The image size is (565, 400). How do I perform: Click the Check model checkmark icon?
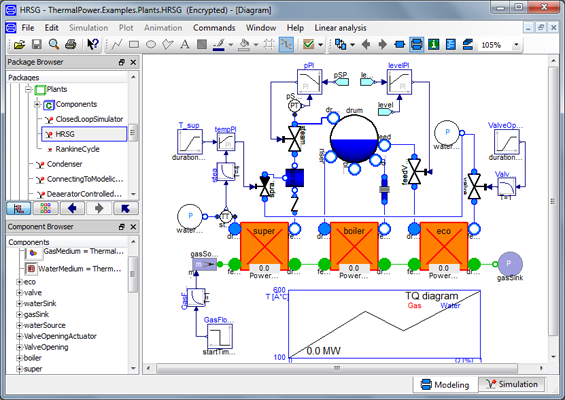(x=309, y=45)
